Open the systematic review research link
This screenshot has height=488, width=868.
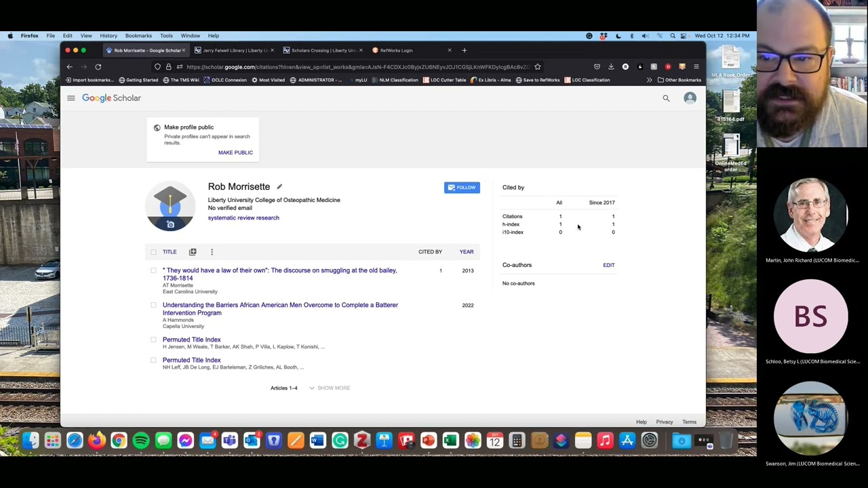[243, 218]
